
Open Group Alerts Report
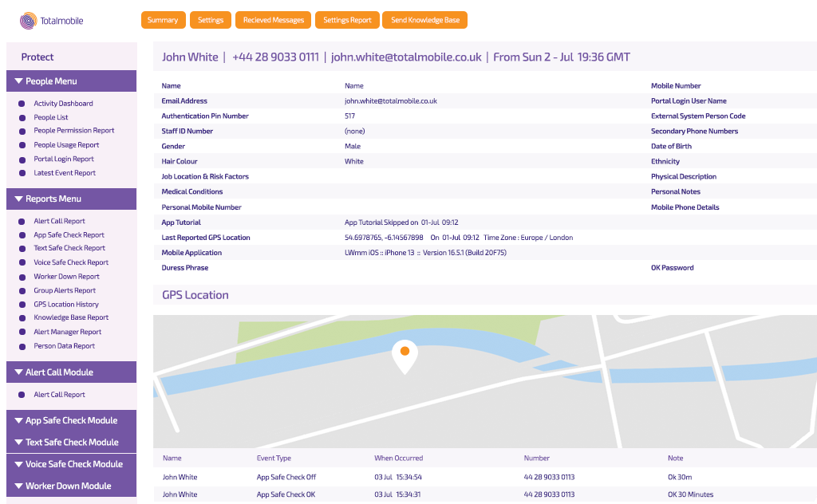point(65,290)
